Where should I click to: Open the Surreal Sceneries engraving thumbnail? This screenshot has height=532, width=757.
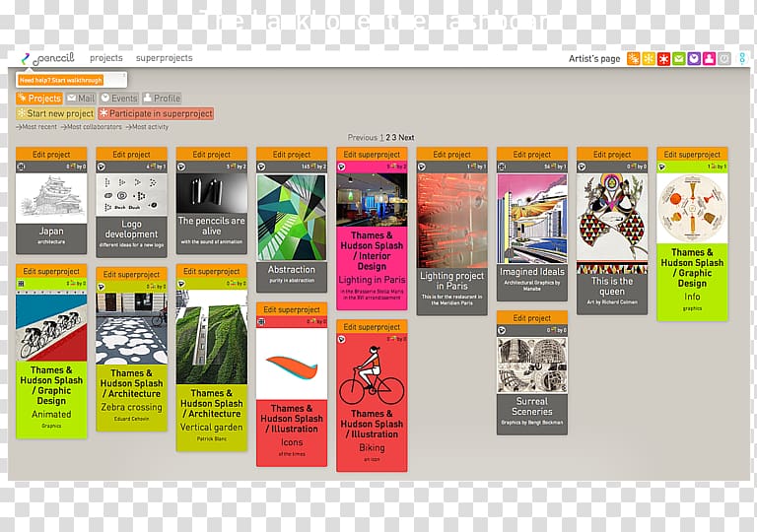point(532,365)
